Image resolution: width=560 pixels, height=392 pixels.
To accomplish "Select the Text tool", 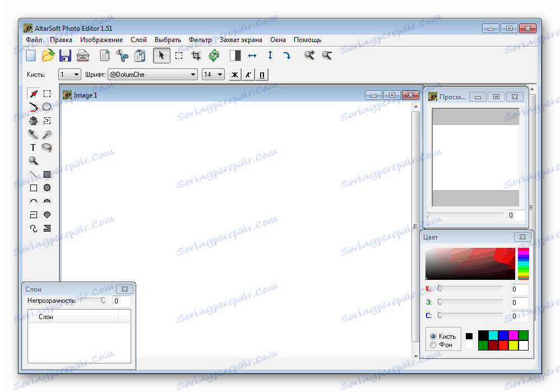I will [x=33, y=147].
